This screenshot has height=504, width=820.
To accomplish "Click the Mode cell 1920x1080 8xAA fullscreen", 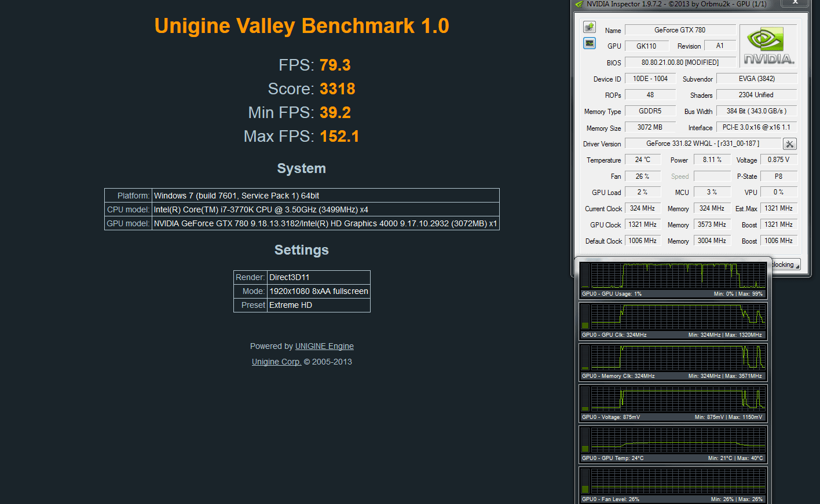I will coord(319,291).
